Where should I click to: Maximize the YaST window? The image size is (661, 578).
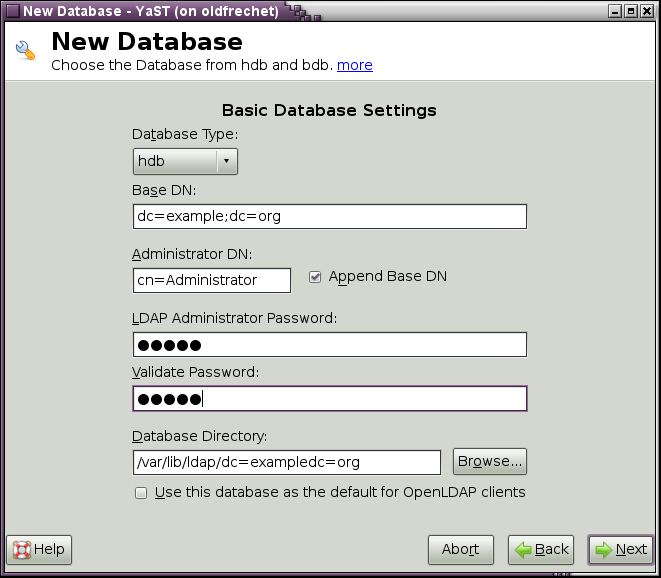pyautogui.click(x=632, y=11)
